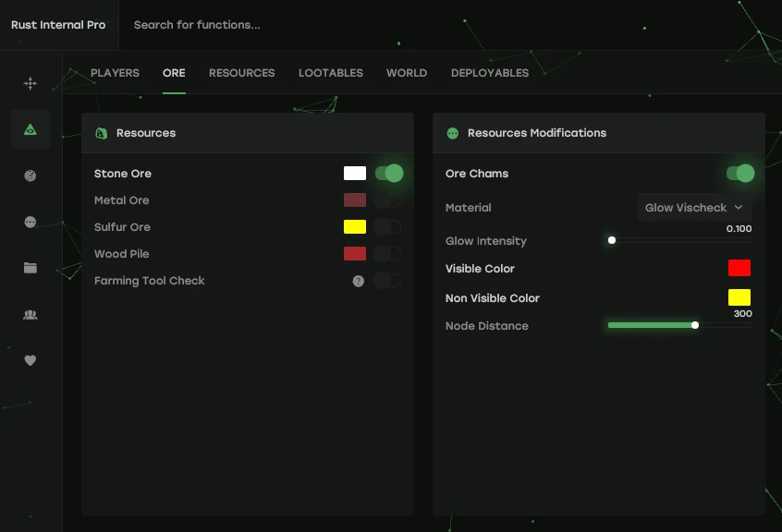Disable the Stone Ore toggle
Screen dimensions: 782x532
coord(389,174)
